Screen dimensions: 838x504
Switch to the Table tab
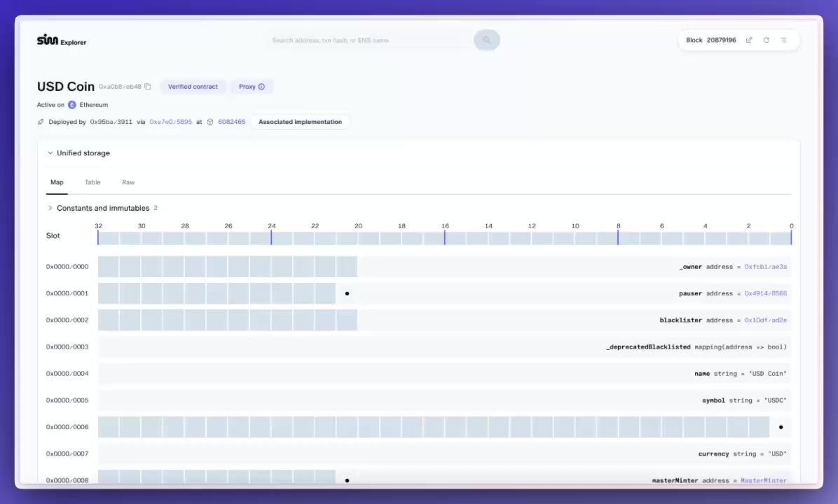[x=92, y=182]
